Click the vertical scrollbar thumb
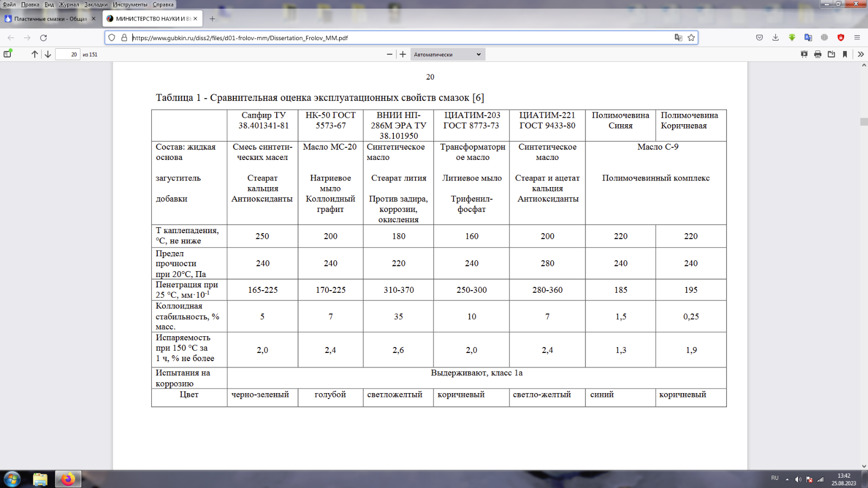Screen dimensions: 868x488 864,122
